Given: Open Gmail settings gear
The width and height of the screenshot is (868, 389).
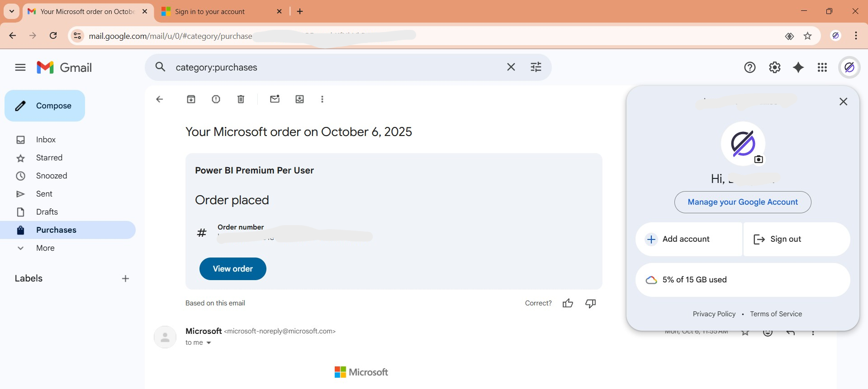Looking at the screenshot, I should (x=775, y=67).
